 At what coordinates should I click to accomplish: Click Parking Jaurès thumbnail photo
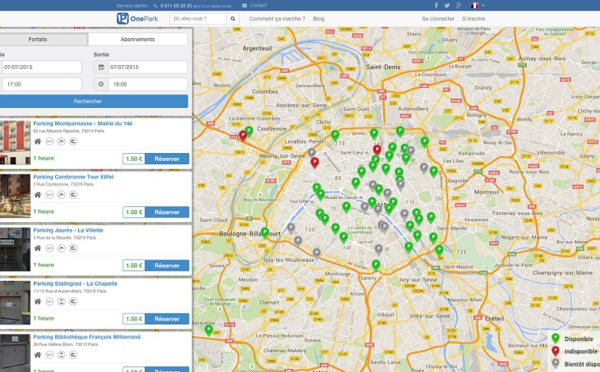pyautogui.click(x=15, y=250)
